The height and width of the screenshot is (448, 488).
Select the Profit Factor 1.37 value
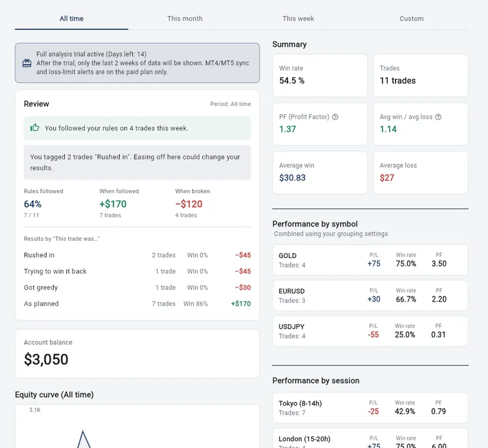(288, 129)
